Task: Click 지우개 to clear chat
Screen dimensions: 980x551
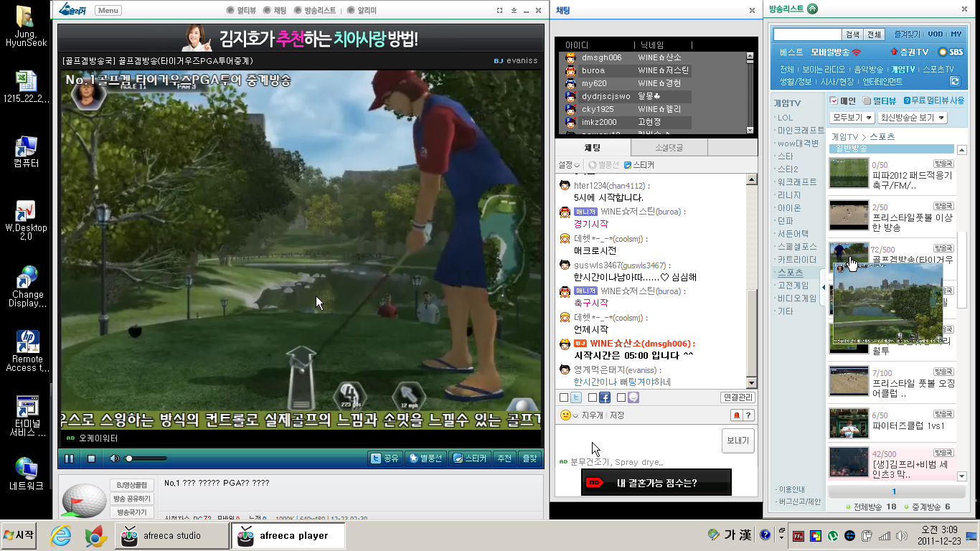Action: (593, 415)
